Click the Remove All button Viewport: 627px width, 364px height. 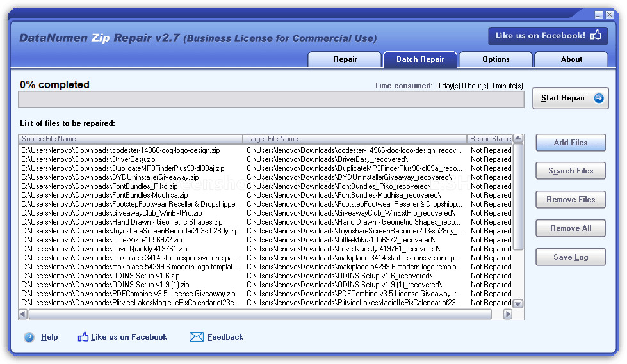point(571,228)
